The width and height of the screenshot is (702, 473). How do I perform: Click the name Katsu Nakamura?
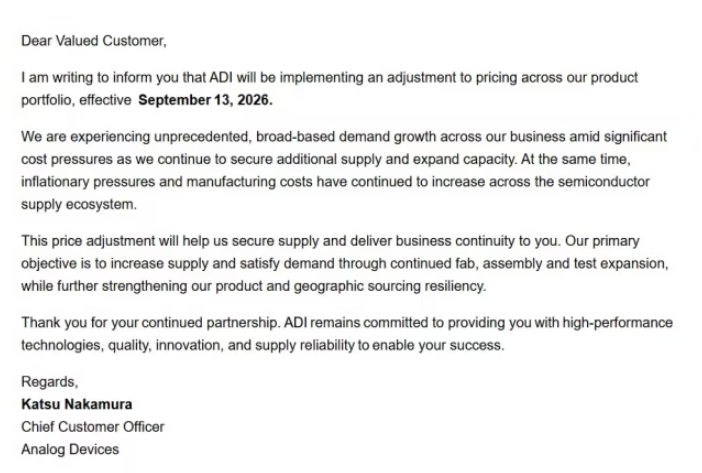coord(77,404)
